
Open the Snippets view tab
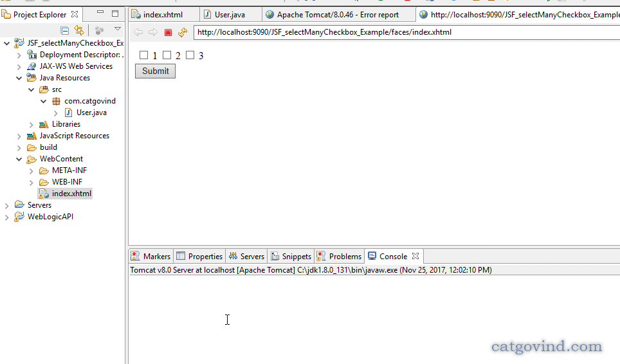pyautogui.click(x=291, y=257)
